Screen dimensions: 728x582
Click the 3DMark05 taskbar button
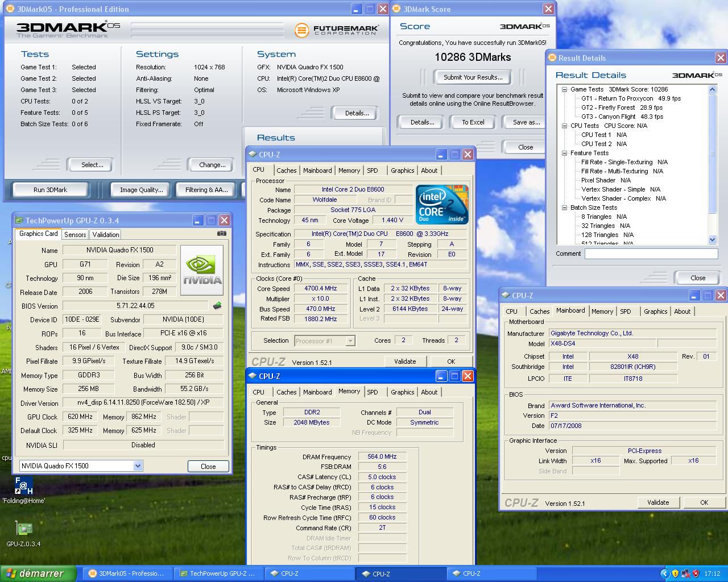(126, 573)
